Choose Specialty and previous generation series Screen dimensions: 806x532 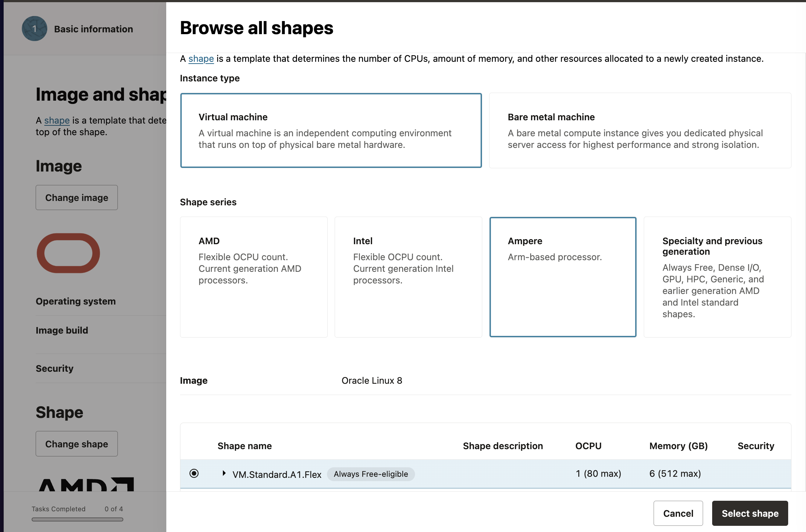click(718, 277)
